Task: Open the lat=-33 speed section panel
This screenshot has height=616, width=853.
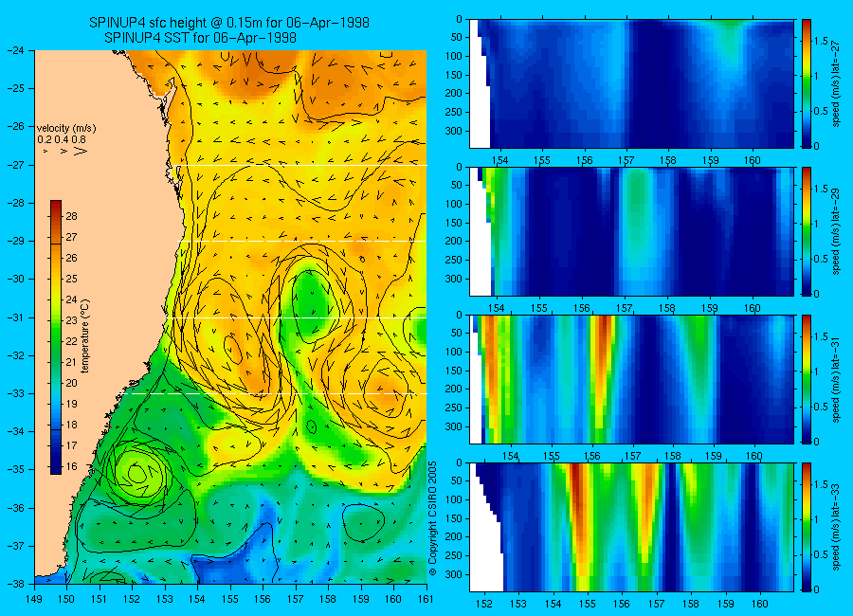Action: [631, 527]
